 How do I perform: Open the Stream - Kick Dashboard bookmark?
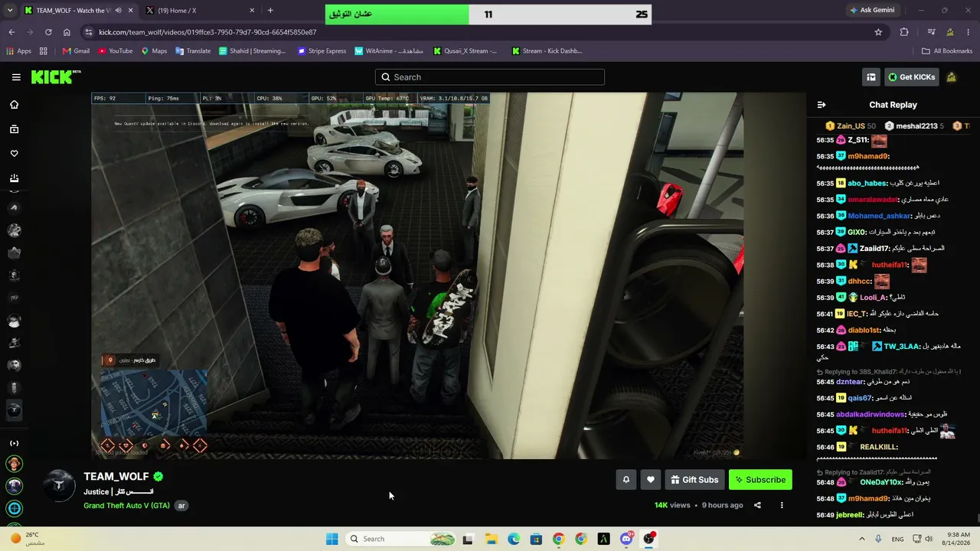[547, 51]
